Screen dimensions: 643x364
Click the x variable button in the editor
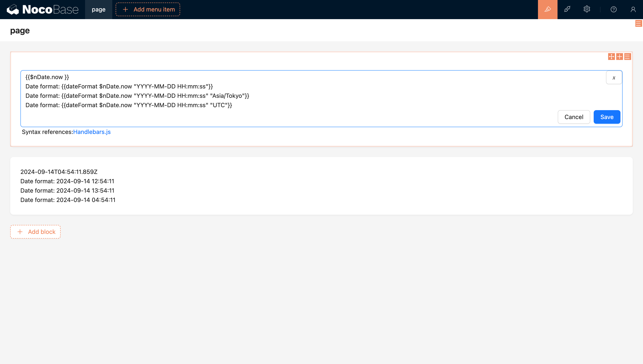614,78
